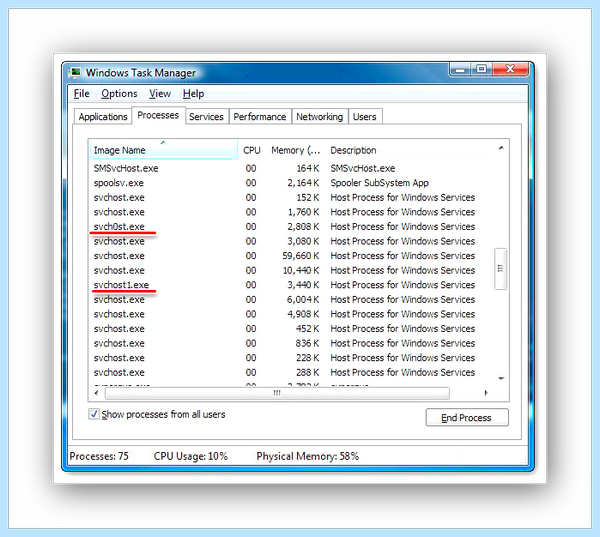The width and height of the screenshot is (600, 537).
Task: Click the 3,440 K memory value
Action: tap(303, 285)
